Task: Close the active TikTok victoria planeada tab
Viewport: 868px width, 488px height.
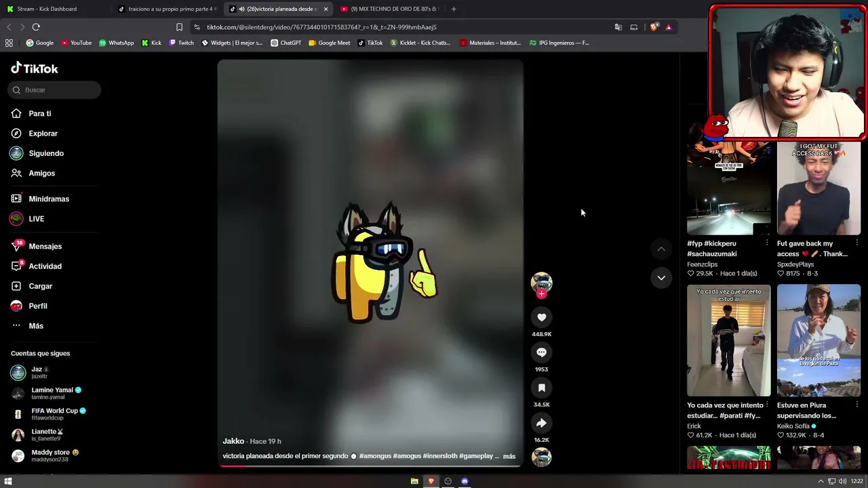Action: pos(325,9)
